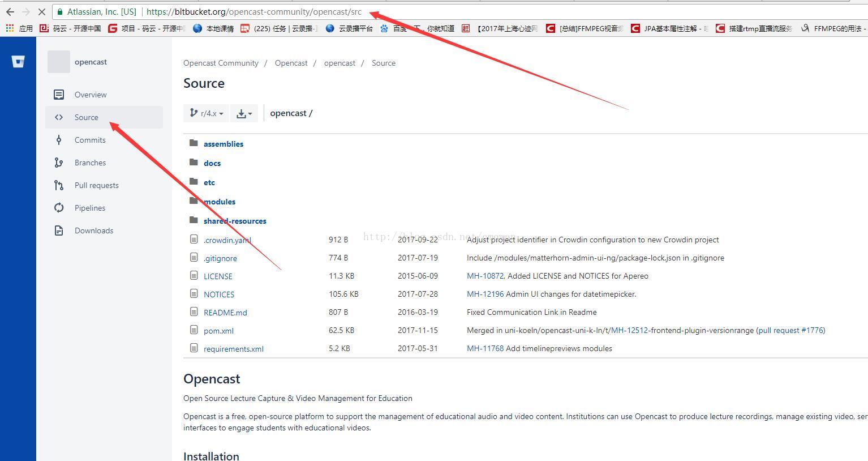
Task: Open the etc folder
Action: point(209,182)
